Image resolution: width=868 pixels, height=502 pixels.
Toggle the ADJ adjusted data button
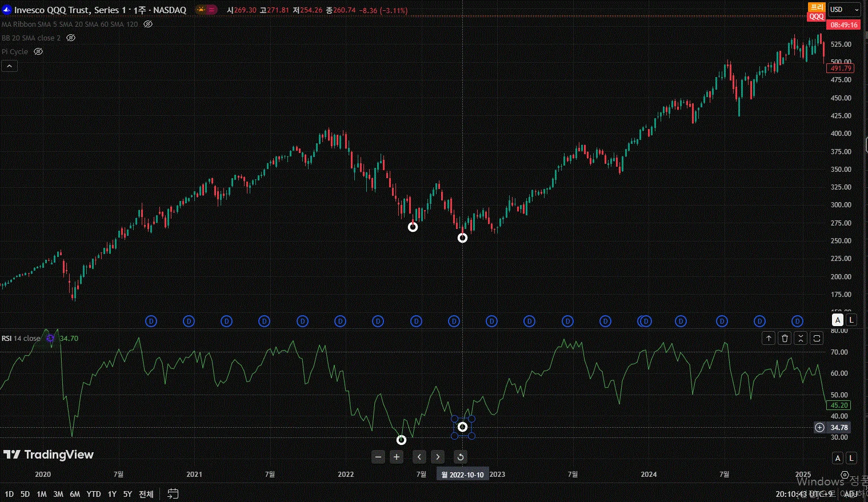tap(851, 494)
